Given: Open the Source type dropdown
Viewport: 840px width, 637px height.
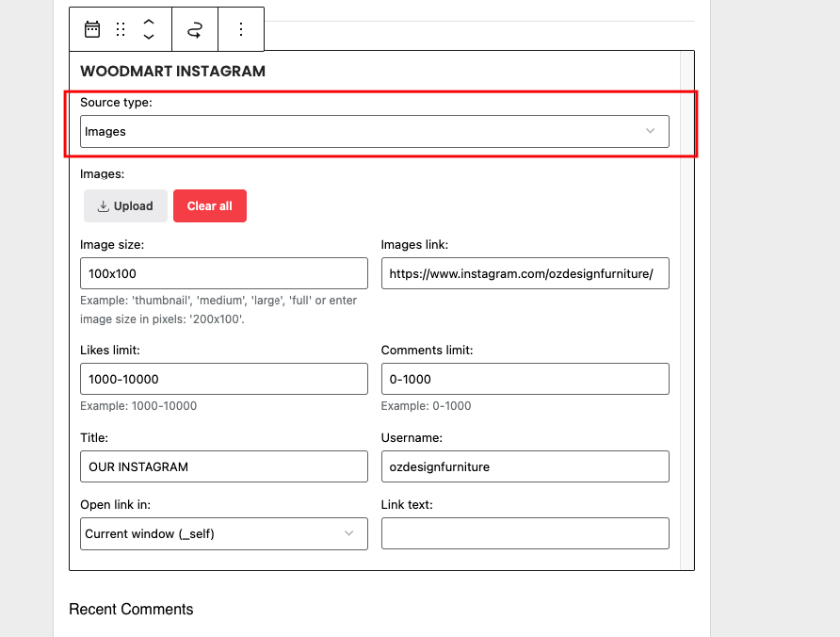Looking at the screenshot, I should coord(375,131).
